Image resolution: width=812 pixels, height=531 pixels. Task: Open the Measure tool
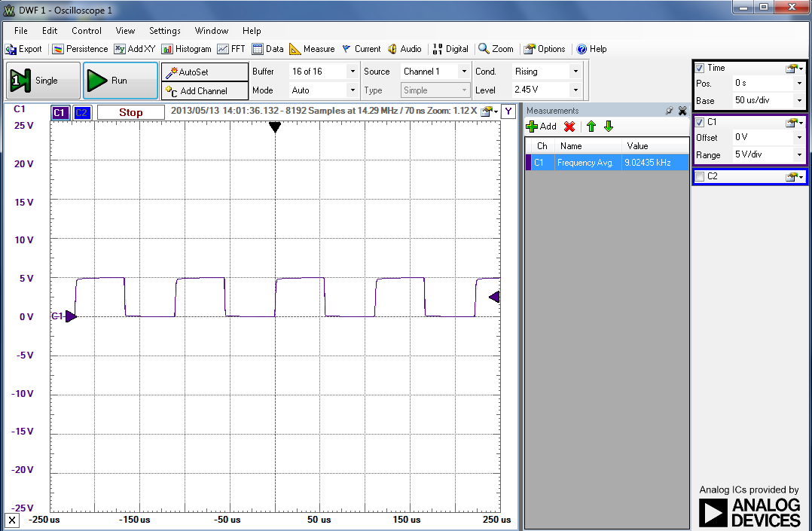pyautogui.click(x=311, y=49)
